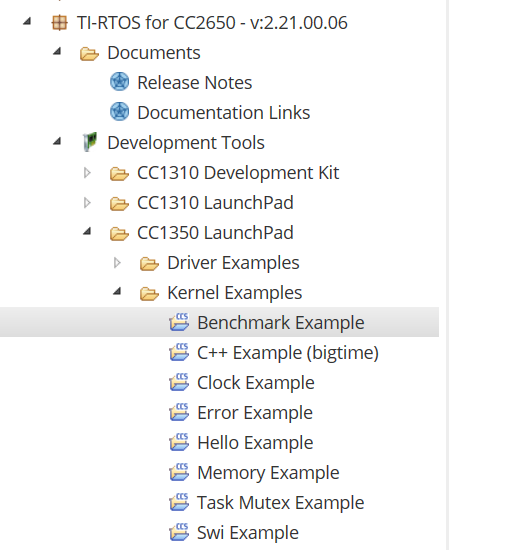
Task: Expand the CC1310 Development Kit folder
Action: (x=87, y=173)
